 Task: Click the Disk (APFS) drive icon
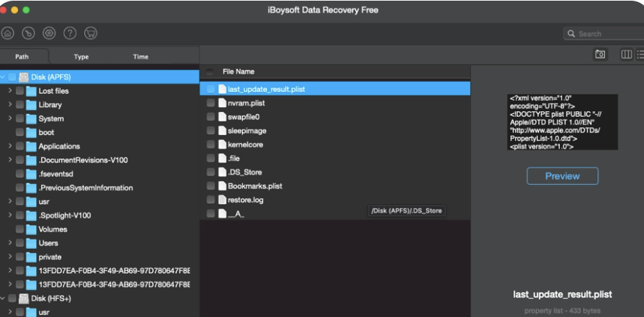click(24, 76)
